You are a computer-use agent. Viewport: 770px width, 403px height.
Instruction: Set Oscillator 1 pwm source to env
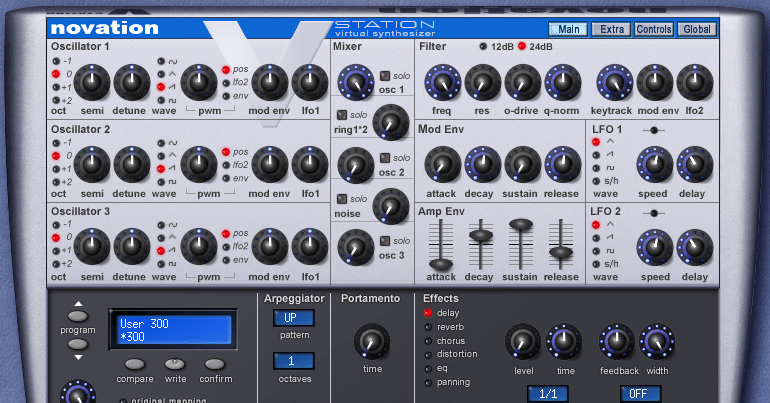point(226,96)
